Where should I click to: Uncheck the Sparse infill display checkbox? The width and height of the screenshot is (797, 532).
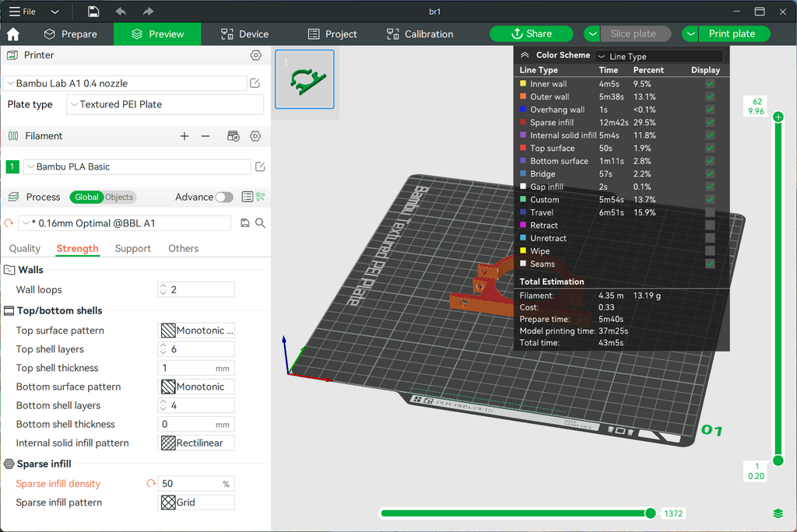710,122
